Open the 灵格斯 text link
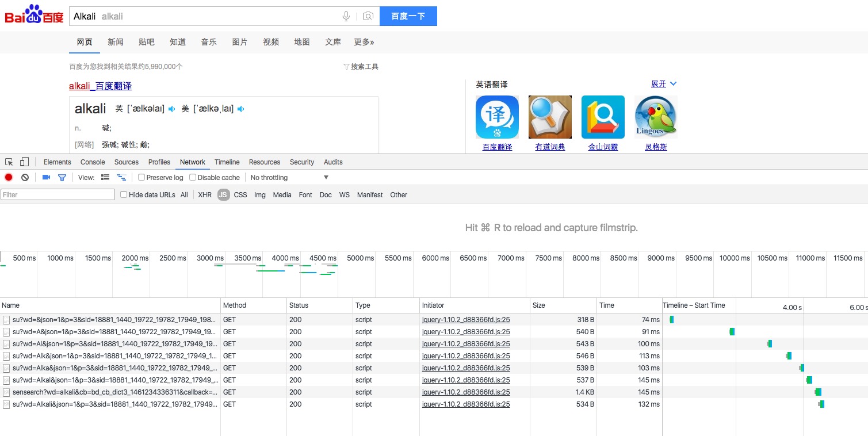The height and width of the screenshot is (436, 868). pyautogui.click(x=656, y=147)
